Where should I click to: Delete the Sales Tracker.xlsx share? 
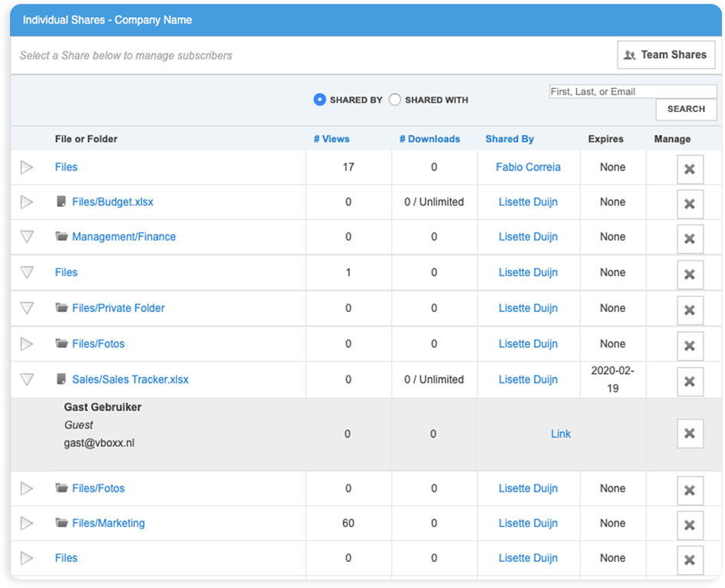689,382
